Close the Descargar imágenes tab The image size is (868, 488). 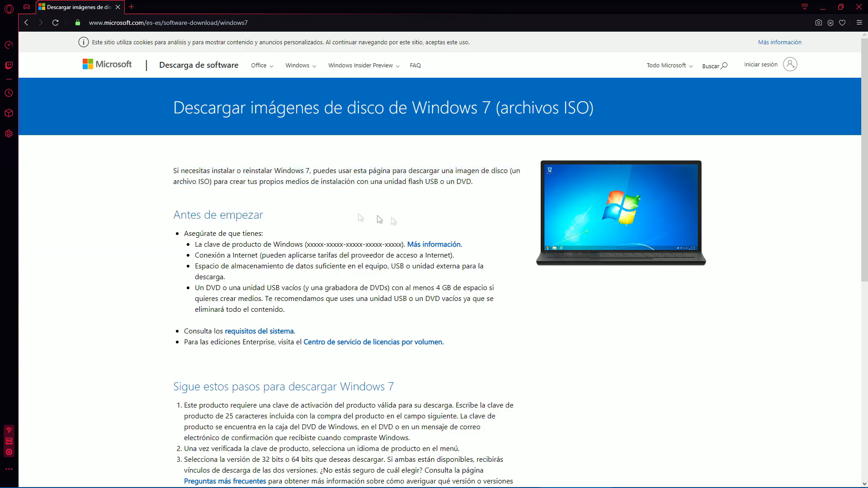pyautogui.click(x=118, y=7)
